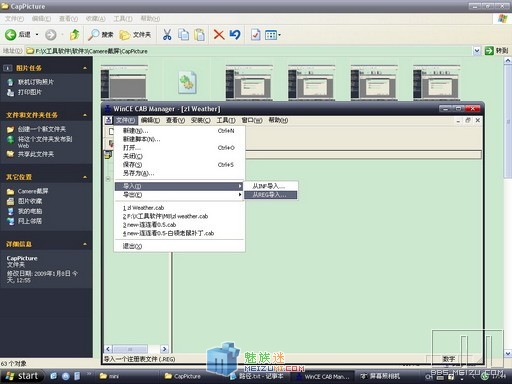
Task: Click the Windows start button
Action: click(x=22, y=376)
